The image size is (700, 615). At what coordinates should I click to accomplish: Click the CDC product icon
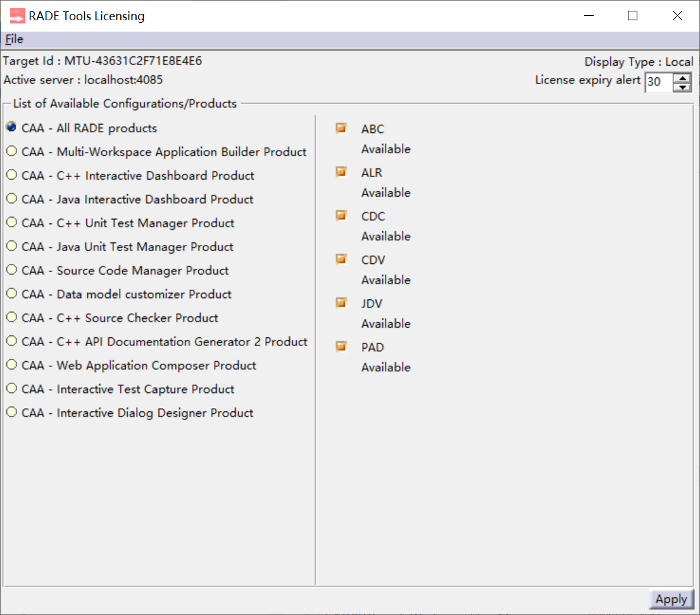coord(341,215)
